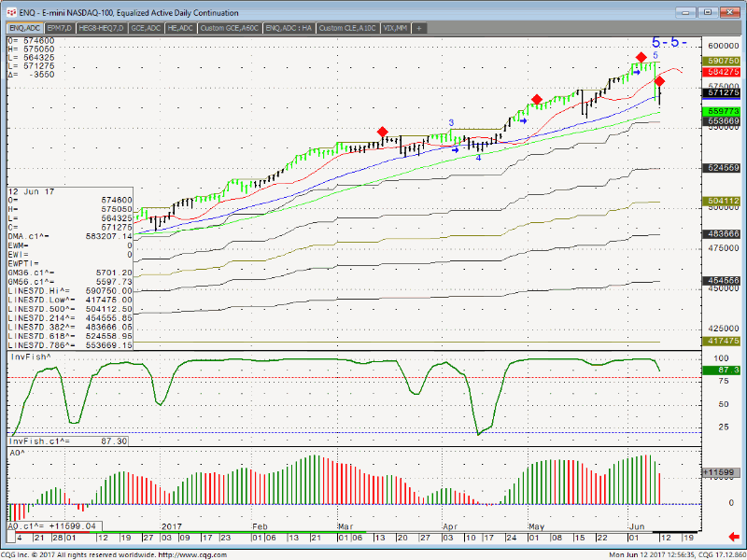Select the red diamond marker in early May

537,100
